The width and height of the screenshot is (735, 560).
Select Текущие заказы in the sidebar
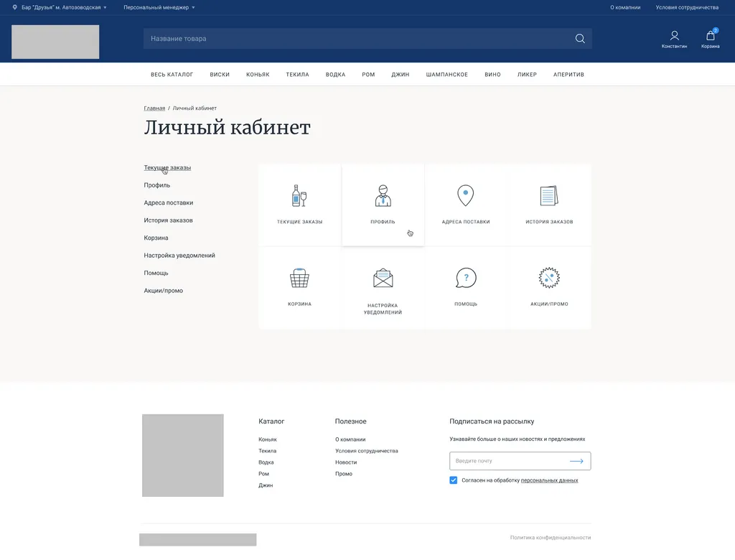click(167, 167)
